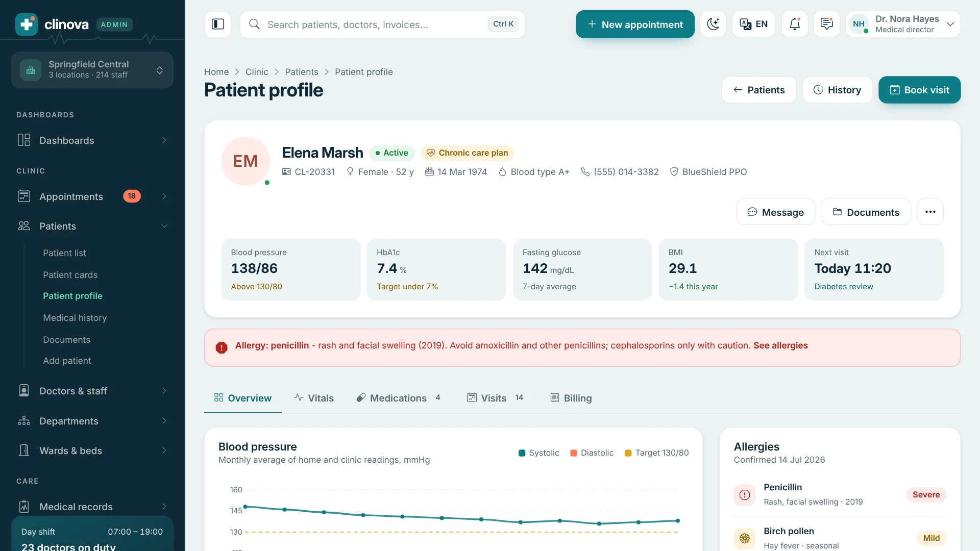This screenshot has width=980, height=551.
Task: Expand Medical records section
Action: [x=92, y=507]
